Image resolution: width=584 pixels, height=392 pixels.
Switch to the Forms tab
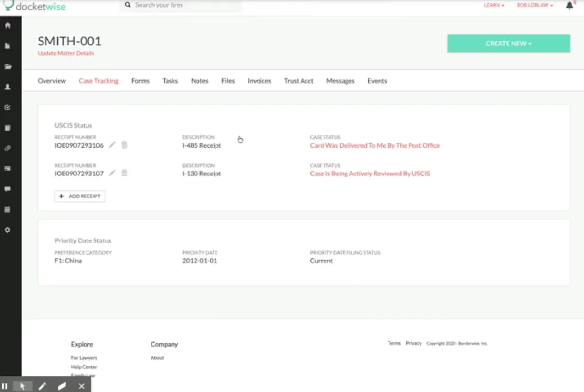140,81
